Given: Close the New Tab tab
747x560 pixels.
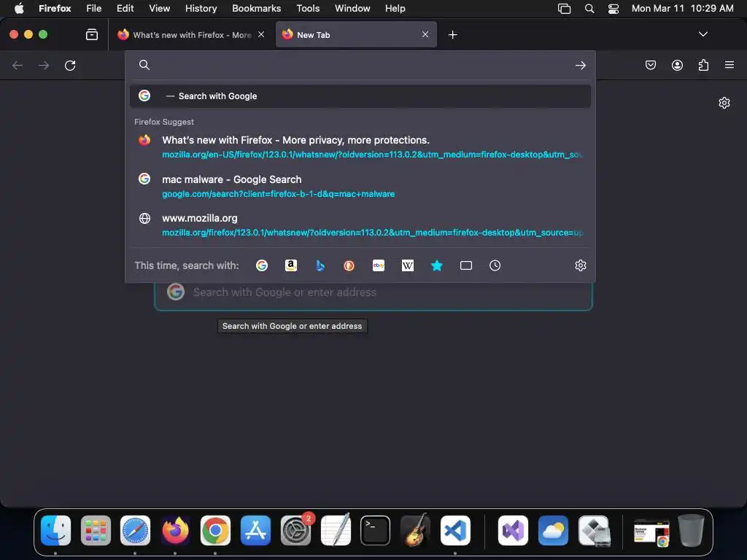Looking at the screenshot, I should point(425,34).
